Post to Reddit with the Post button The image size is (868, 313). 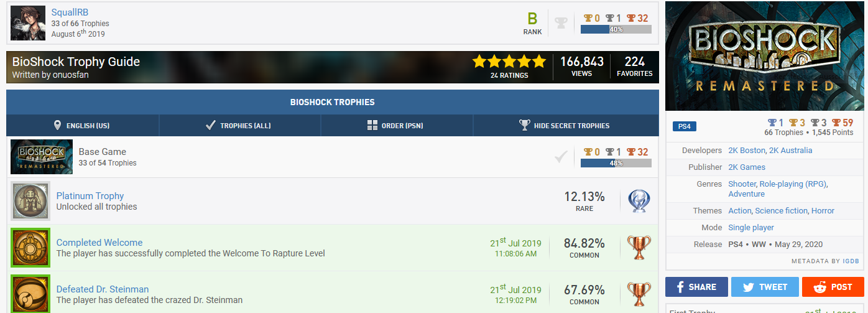tap(833, 287)
